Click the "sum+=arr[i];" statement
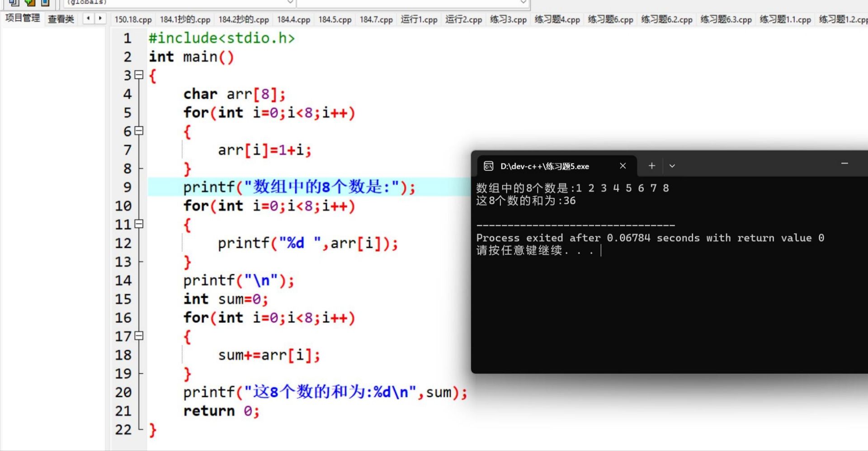This screenshot has width=868, height=451. [x=269, y=355]
